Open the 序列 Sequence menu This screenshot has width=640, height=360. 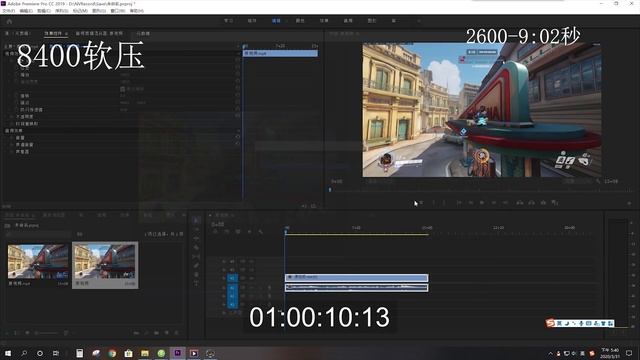coord(61,11)
